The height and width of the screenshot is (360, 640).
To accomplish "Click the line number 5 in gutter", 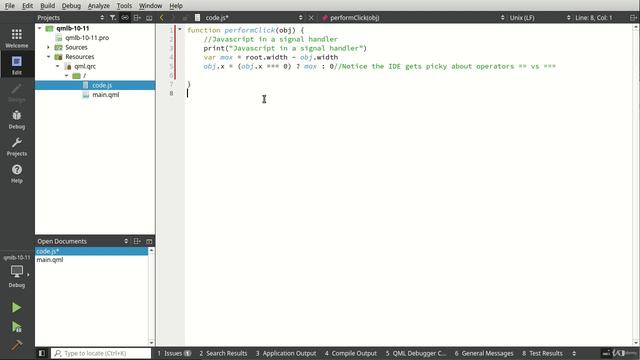I will pos(171,66).
